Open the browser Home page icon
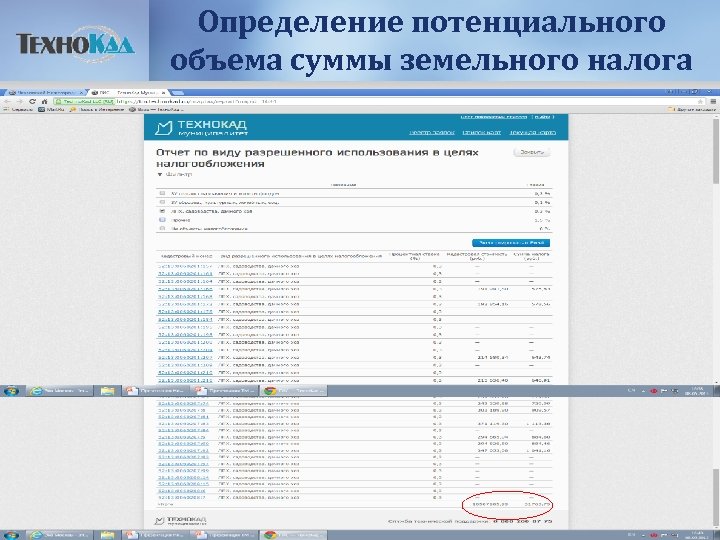Screen dimensions: 720x540 45,101
